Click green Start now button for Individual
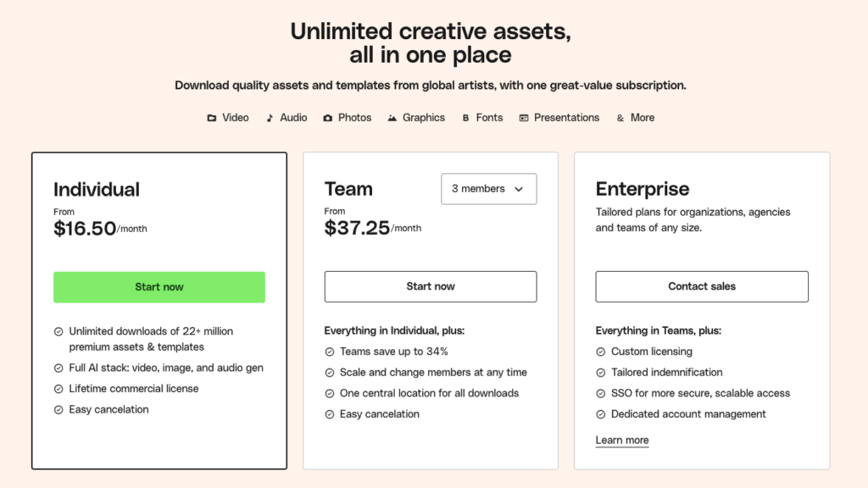This screenshot has height=488, width=868. coord(159,287)
